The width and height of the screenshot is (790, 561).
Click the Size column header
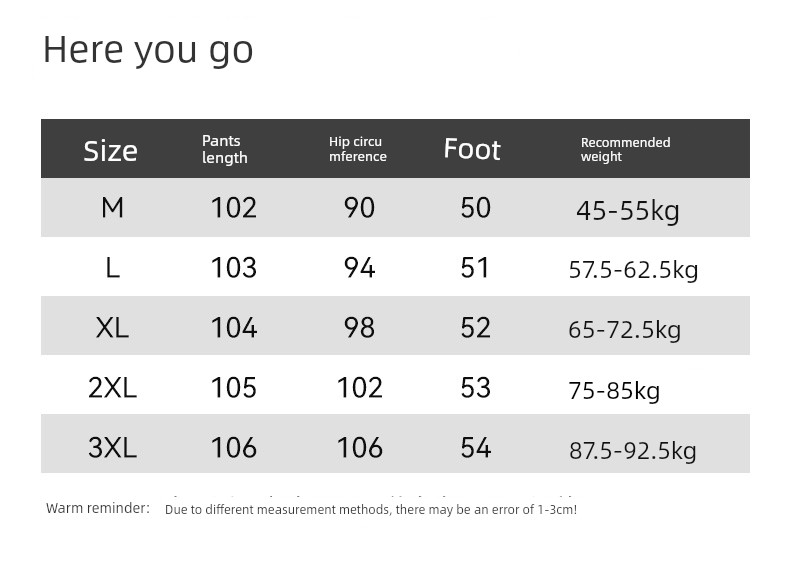click(x=110, y=151)
